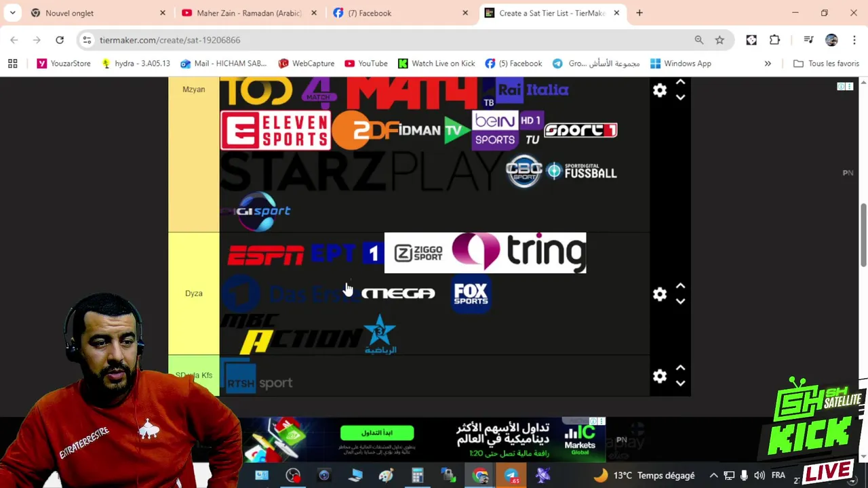This screenshot has height=488, width=868.
Task: Open the zoom magnifier in address bar
Action: pos(699,40)
